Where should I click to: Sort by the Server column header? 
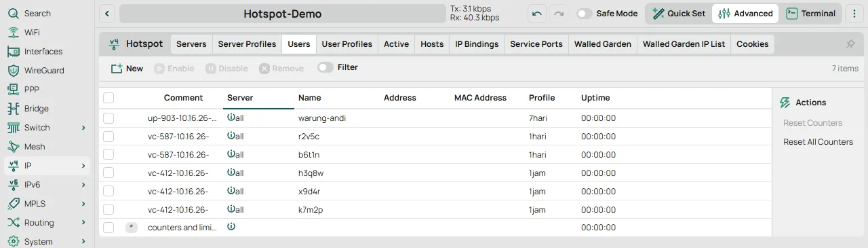258,98
